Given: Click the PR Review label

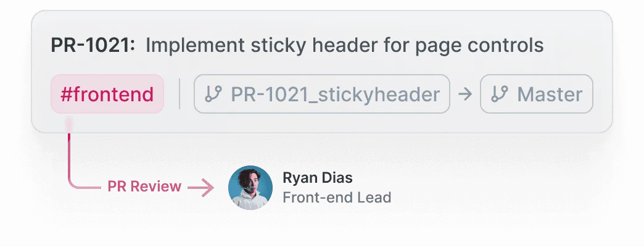Looking at the screenshot, I should pyautogui.click(x=144, y=186).
